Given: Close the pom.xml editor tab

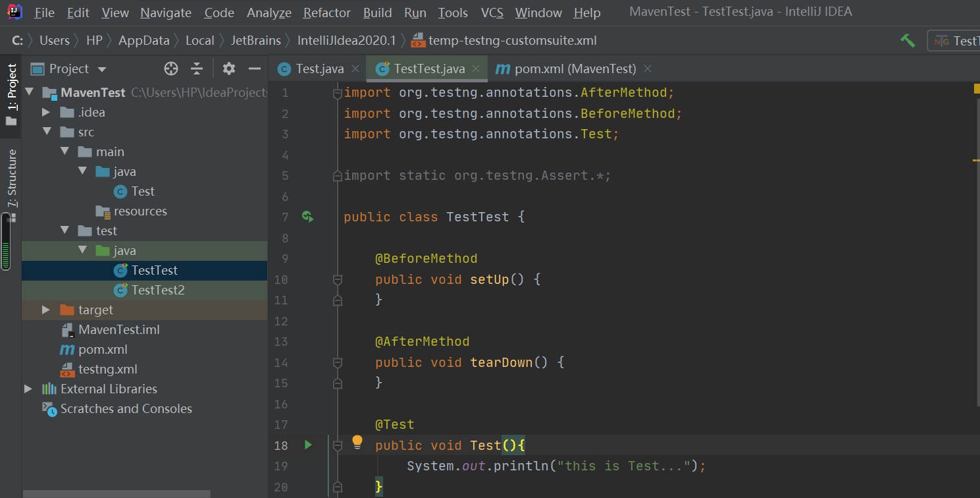Looking at the screenshot, I should click(x=648, y=69).
